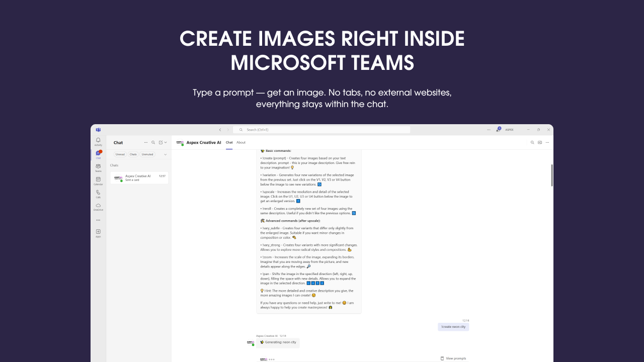644x362 pixels.
Task: Open the Aspex Creative AI conversation
Action: [139, 178]
